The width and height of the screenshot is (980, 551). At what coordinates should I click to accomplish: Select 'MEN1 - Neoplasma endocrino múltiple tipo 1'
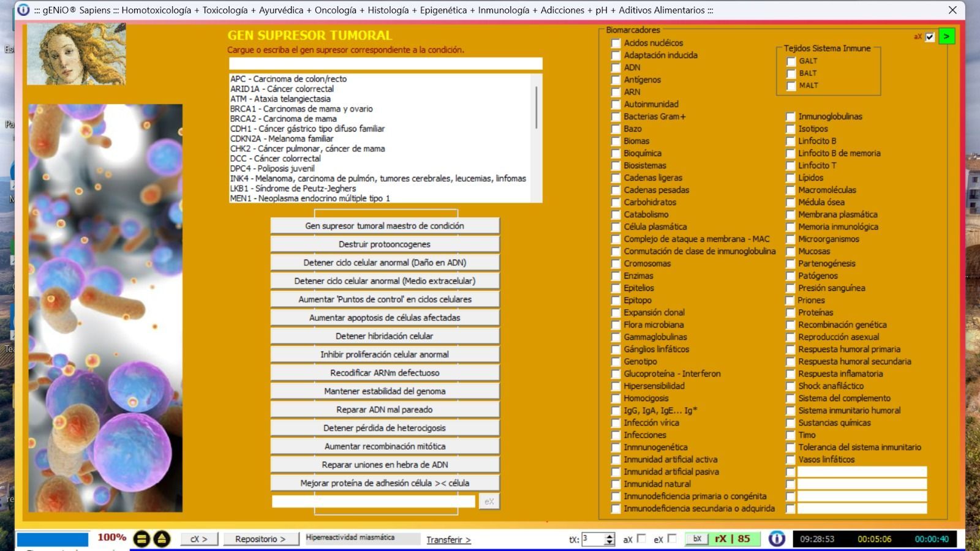[x=310, y=198]
